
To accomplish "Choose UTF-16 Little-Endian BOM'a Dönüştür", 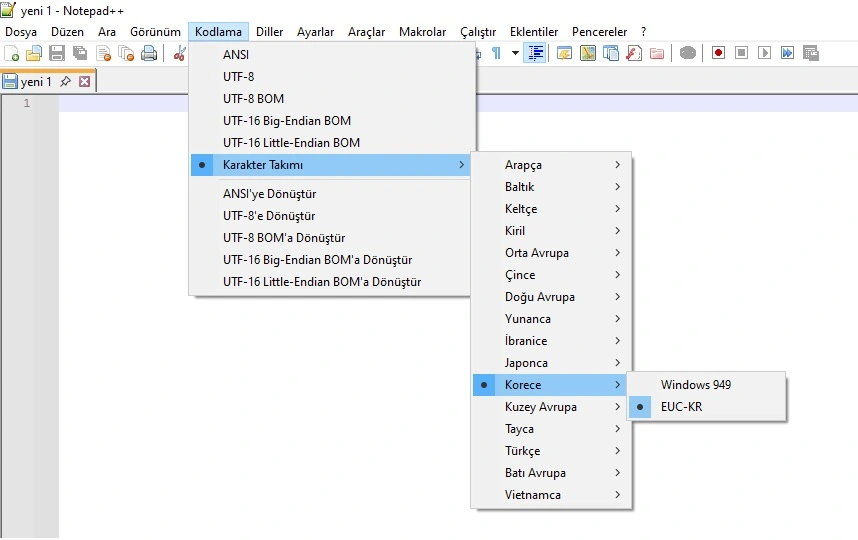I will (331, 282).
